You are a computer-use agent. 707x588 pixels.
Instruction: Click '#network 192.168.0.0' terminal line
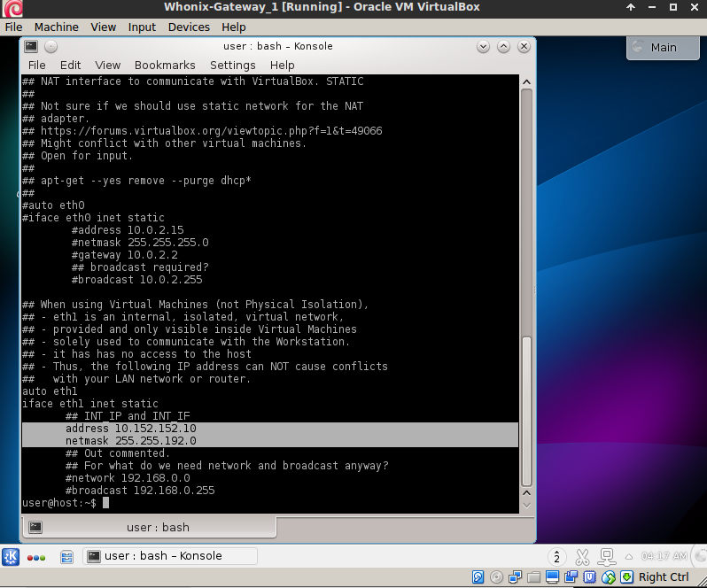point(128,477)
